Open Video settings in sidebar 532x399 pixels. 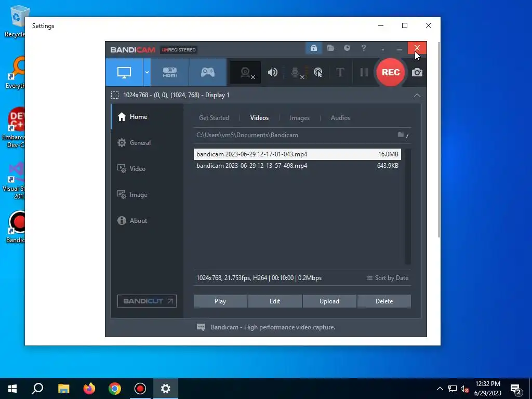[x=147, y=169]
